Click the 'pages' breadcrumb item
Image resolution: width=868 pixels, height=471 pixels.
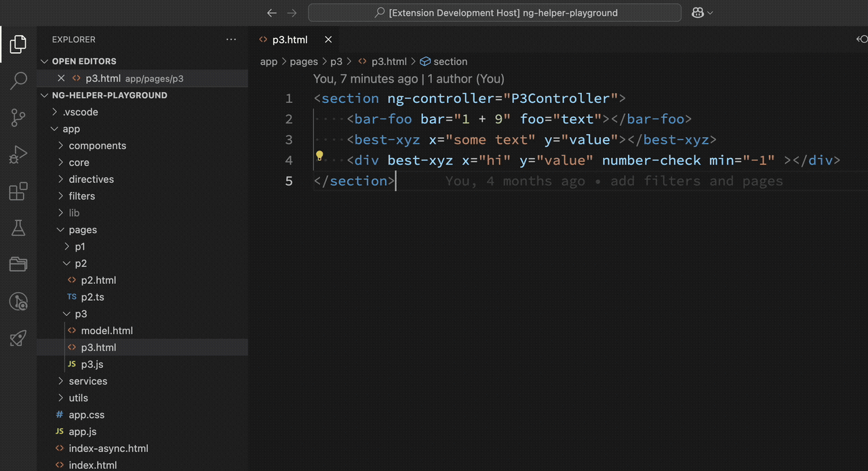[x=303, y=62]
